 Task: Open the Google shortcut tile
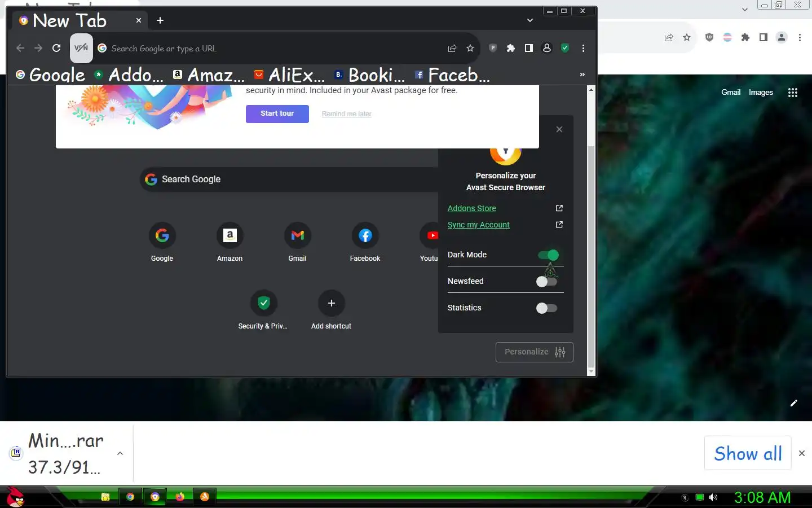tap(162, 243)
